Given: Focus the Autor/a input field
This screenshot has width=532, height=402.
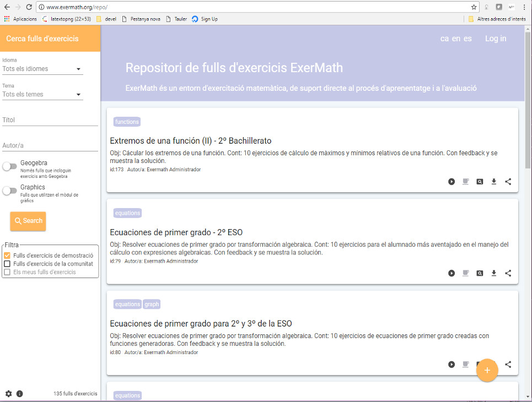Looking at the screenshot, I should (x=50, y=145).
